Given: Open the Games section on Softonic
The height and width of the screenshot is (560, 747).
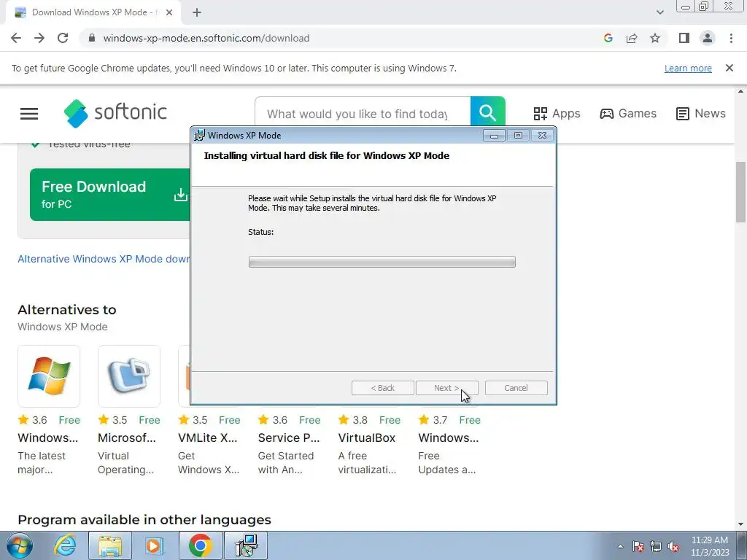Looking at the screenshot, I should 628,113.
